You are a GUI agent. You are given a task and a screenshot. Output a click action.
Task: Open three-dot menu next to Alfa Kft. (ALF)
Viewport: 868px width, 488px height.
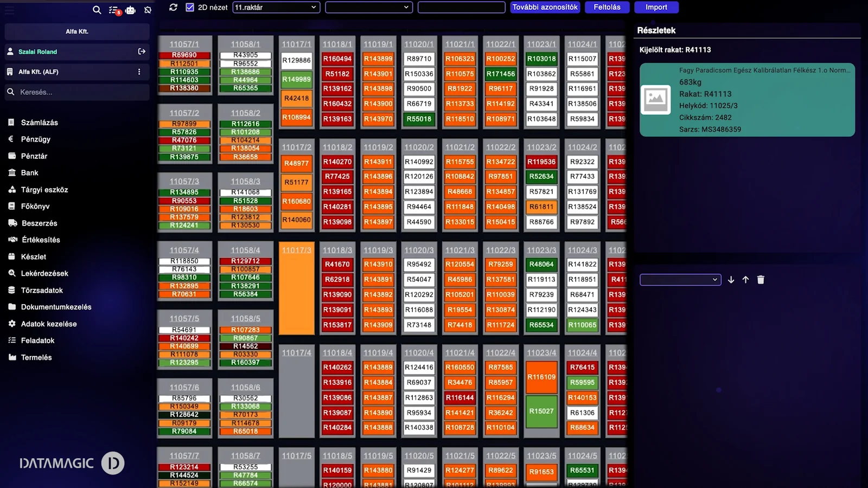(x=139, y=72)
